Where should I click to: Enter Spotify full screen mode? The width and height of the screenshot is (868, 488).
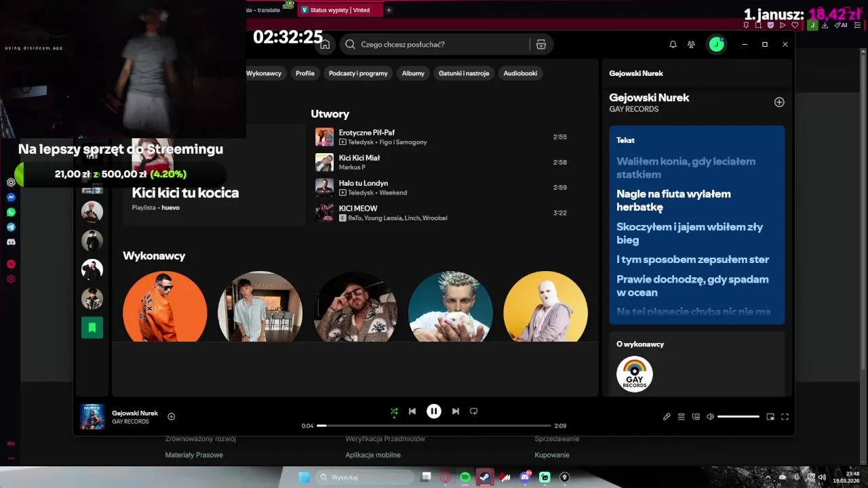[x=785, y=417]
